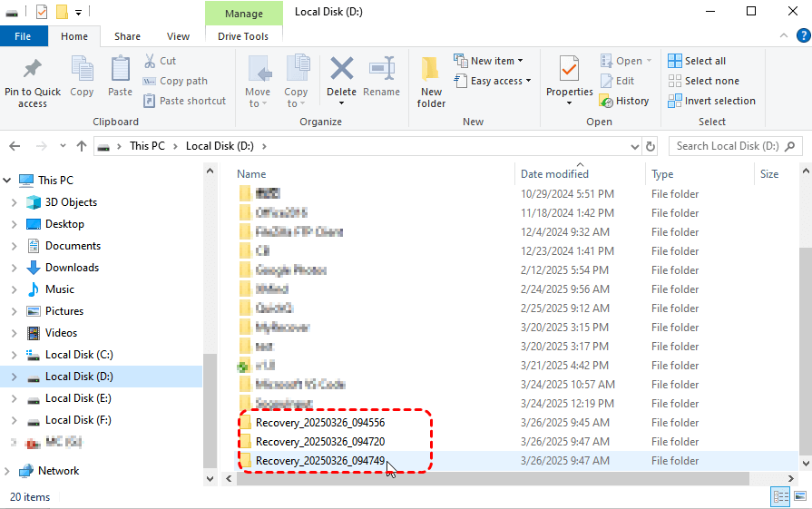This screenshot has height=509, width=812.
Task: Click the Select all ribbon icon
Action: (697, 61)
